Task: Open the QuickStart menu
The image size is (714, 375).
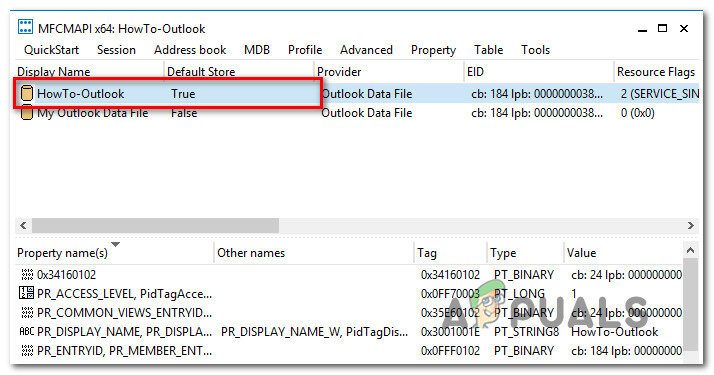Action: (51, 50)
